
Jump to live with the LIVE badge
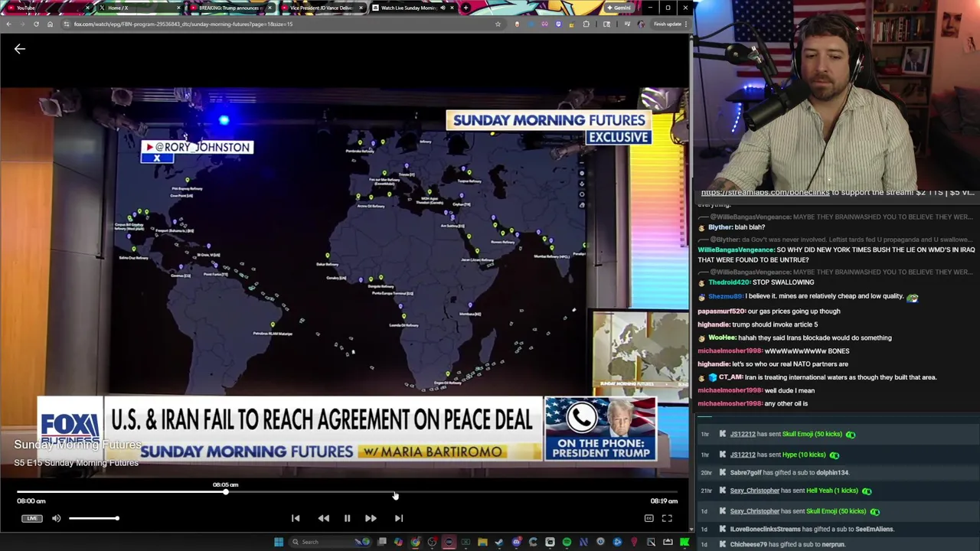tap(31, 518)
